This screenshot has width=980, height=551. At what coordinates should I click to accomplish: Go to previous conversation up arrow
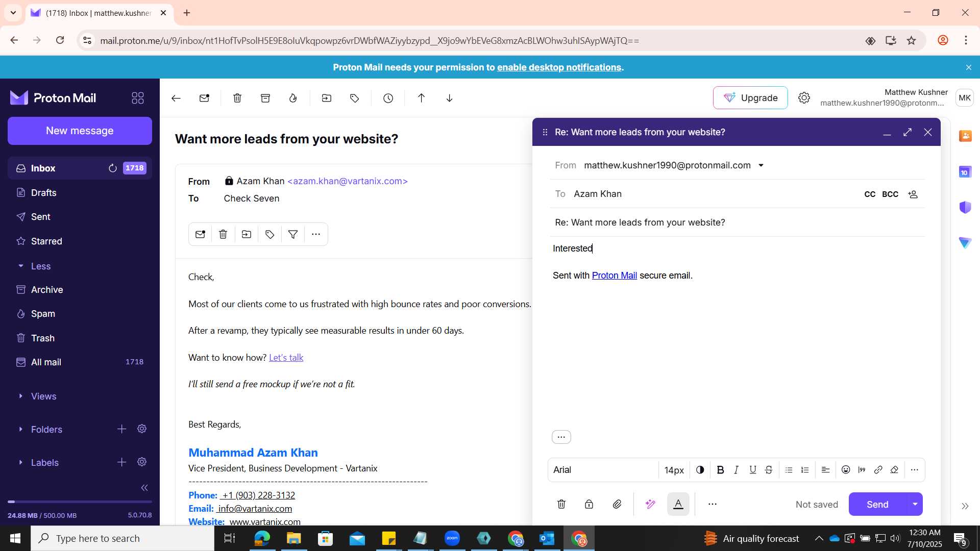point(421,98)
